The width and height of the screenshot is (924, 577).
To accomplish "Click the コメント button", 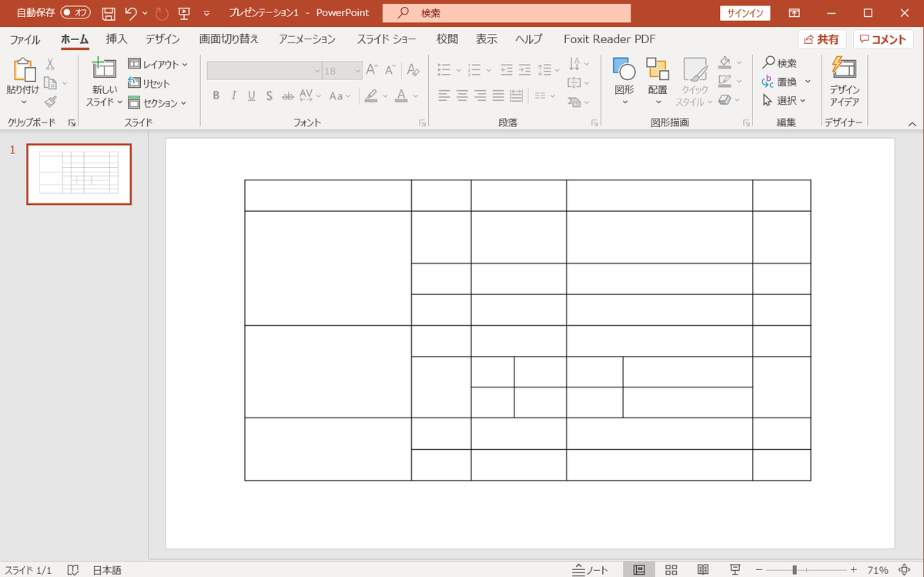I will 883,39.
